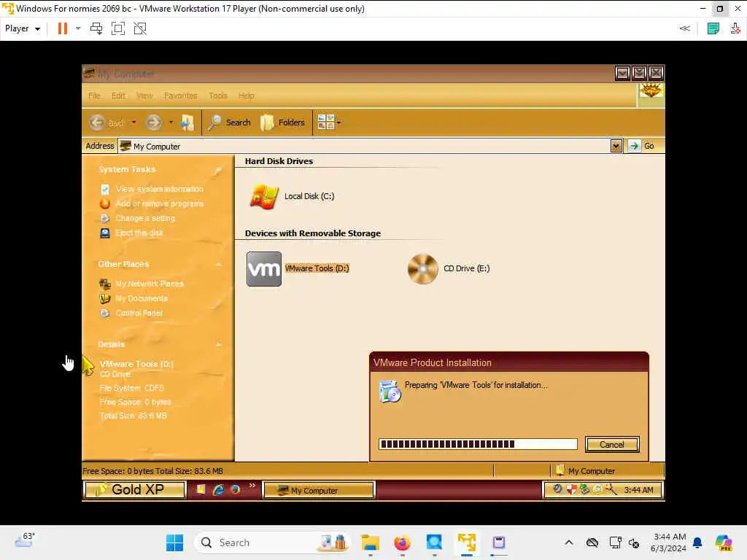Click the first XP system tray icon
This screenshot has width=747, height=560.
coord(557,489)
